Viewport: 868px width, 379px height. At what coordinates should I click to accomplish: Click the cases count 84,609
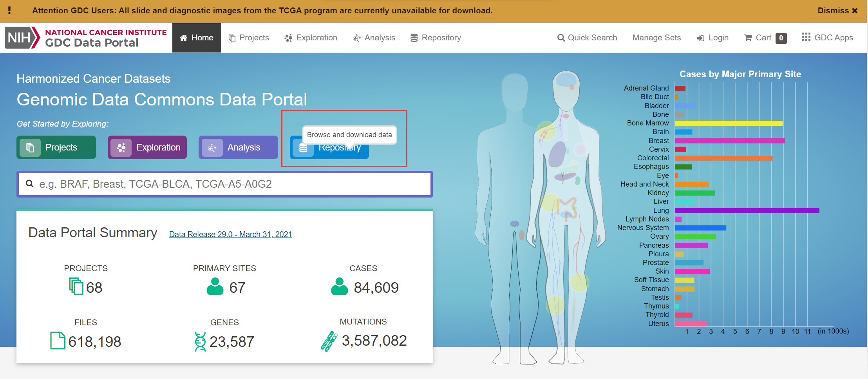click(376, 288)
